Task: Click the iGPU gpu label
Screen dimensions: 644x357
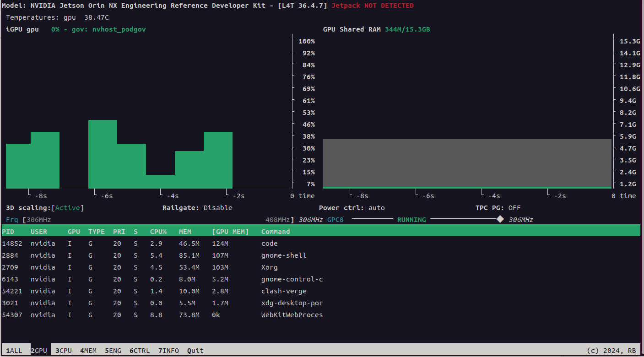Action: click(x=22, y=29)
